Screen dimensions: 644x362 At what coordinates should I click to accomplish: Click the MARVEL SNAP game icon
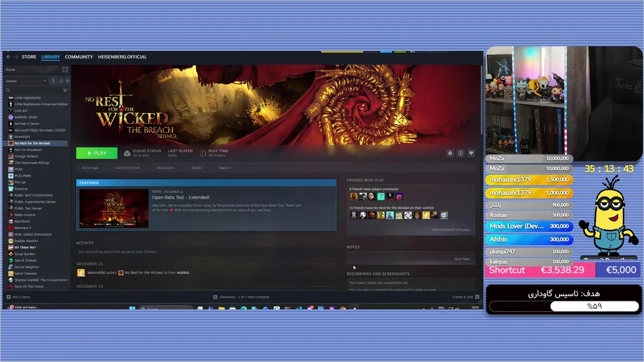[x=11, y=117]
